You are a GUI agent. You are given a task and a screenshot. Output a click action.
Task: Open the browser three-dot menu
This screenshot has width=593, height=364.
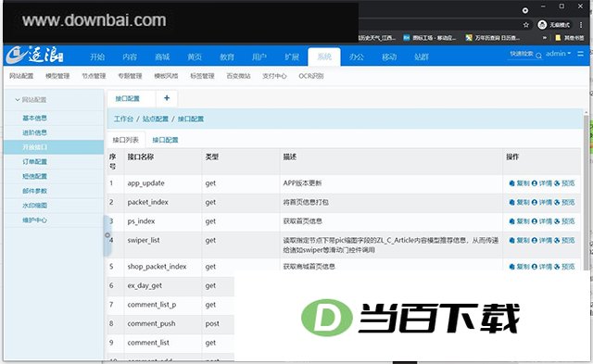coord(581,25)
